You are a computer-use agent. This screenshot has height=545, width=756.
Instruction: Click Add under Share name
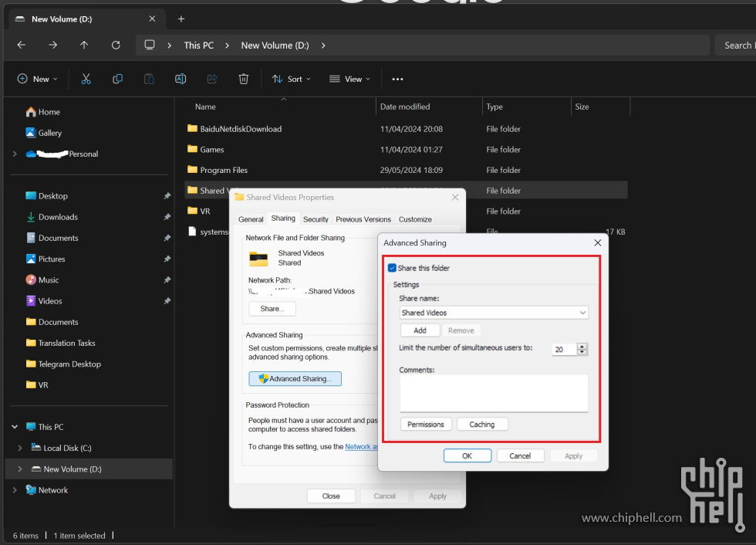pyautogui.click(x=420, y=330)
